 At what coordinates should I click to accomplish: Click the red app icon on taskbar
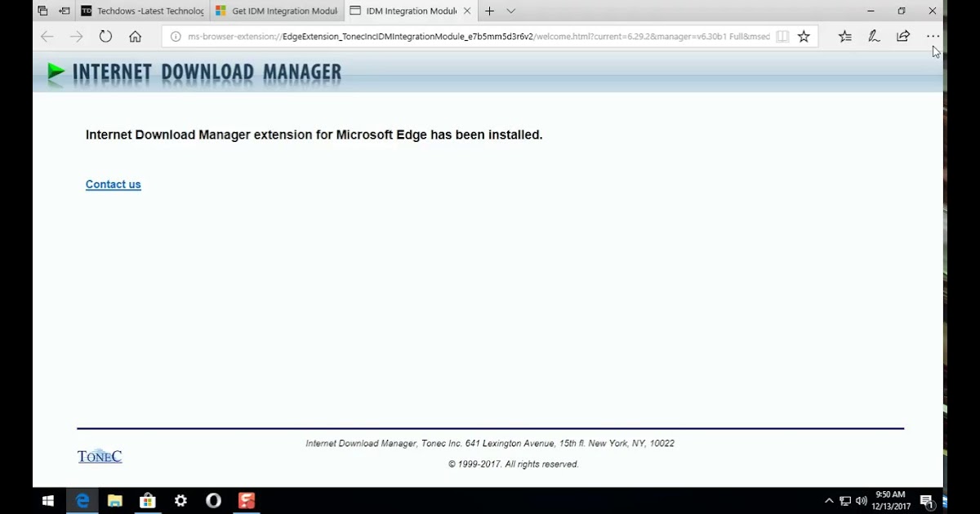click(x=247, y=501)
